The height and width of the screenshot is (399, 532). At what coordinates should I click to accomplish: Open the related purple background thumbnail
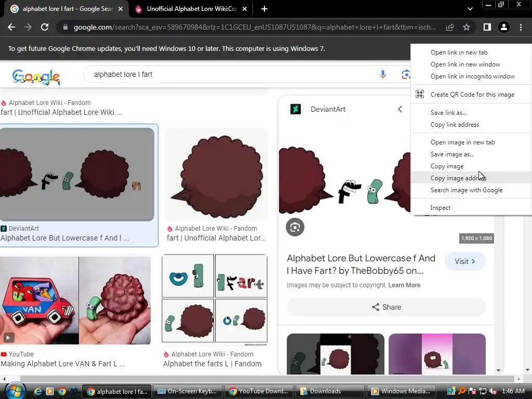(437, 354)
